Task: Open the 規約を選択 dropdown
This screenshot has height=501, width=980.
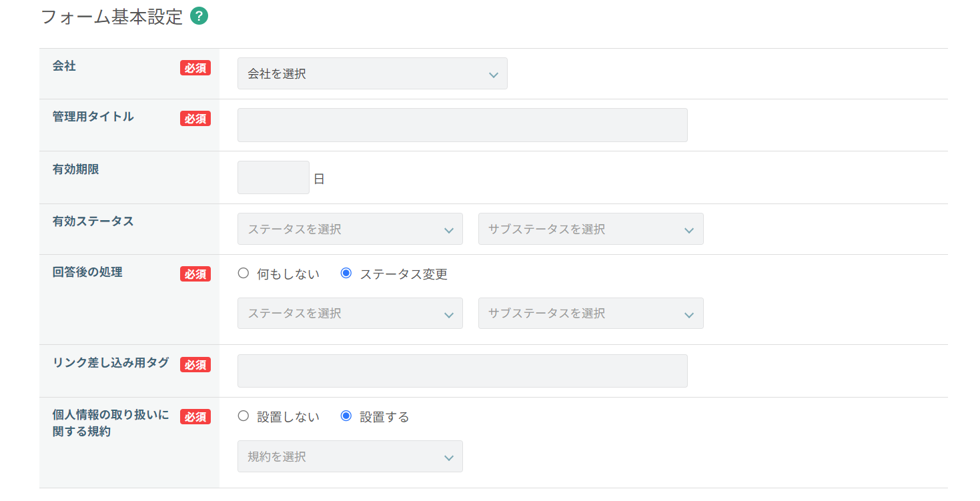Action: pos(350,457)
